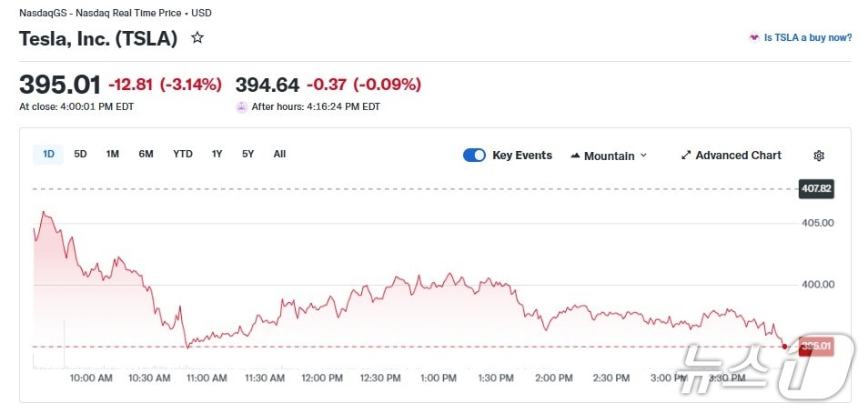Click the 407.82 previous close price label
Viewport: 868px width, 413px height.
click(x=815, y=189)
